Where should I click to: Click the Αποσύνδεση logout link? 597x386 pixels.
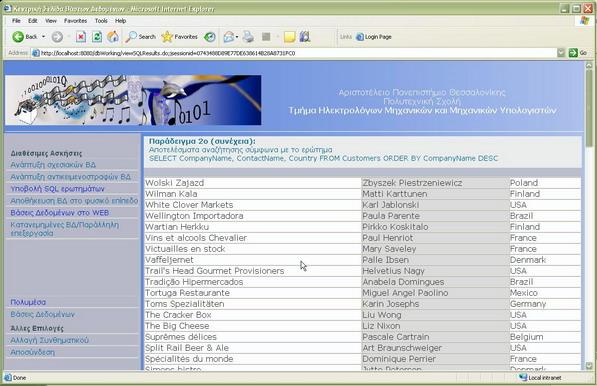(x=33, y=352)
